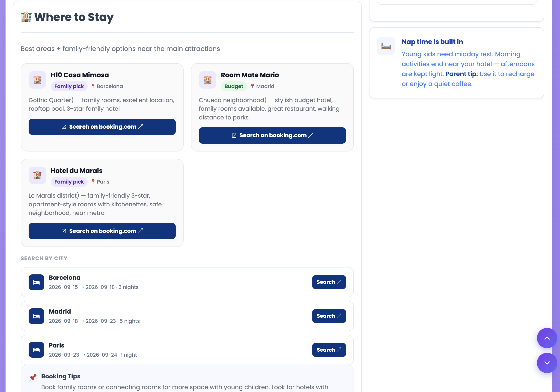
Task: Search booking.com for H10 Casa Mimosa
Action: click(x=102, y=127)
